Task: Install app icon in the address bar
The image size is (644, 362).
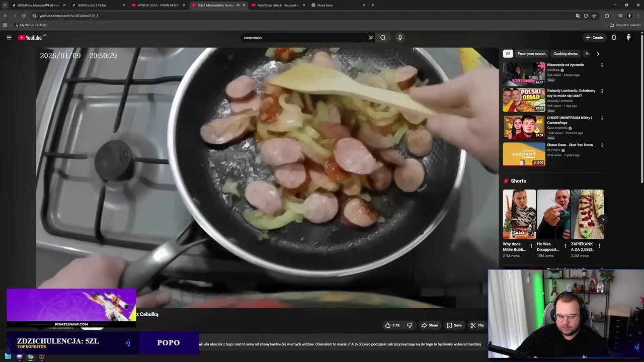Action: (x=586, y=16)
